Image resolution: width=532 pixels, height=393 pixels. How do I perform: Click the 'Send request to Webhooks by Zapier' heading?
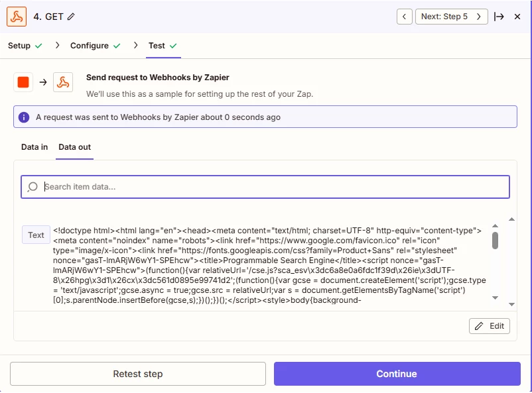(x=157, y=78)
